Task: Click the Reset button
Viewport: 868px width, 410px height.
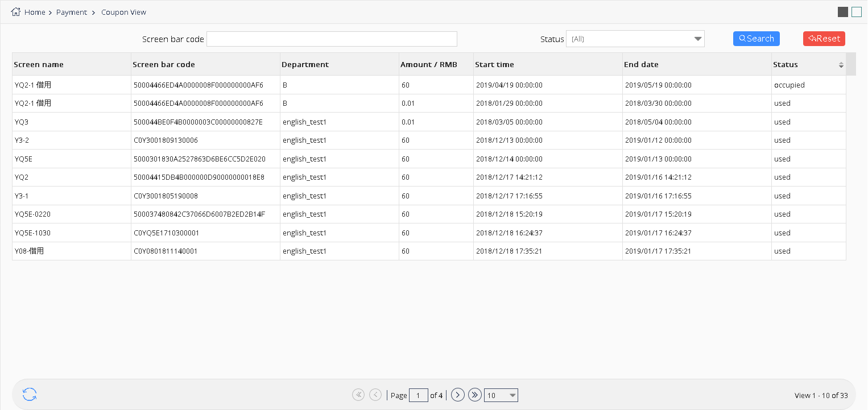Action: point(824,39)
